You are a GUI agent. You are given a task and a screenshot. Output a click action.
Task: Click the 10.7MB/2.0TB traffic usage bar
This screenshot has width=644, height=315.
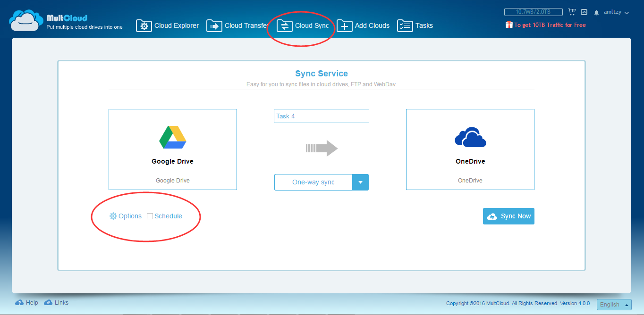pos(533,12)
